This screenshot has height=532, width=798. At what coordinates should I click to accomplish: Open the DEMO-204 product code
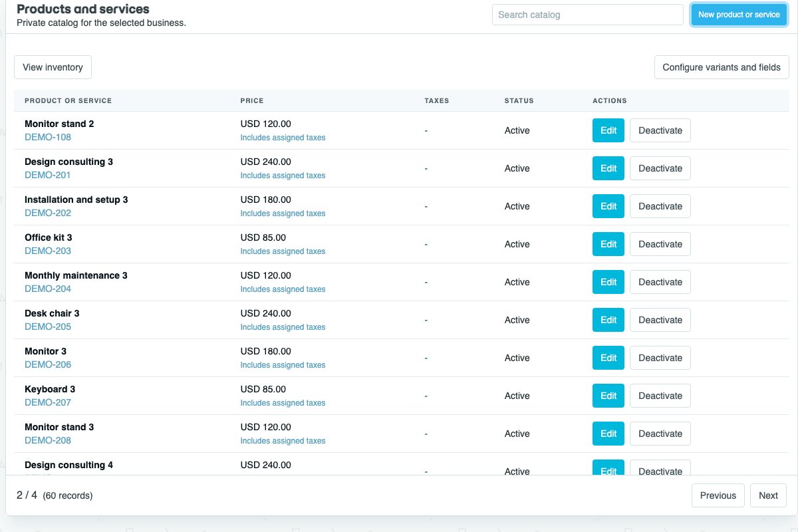[x=48, y=289]
